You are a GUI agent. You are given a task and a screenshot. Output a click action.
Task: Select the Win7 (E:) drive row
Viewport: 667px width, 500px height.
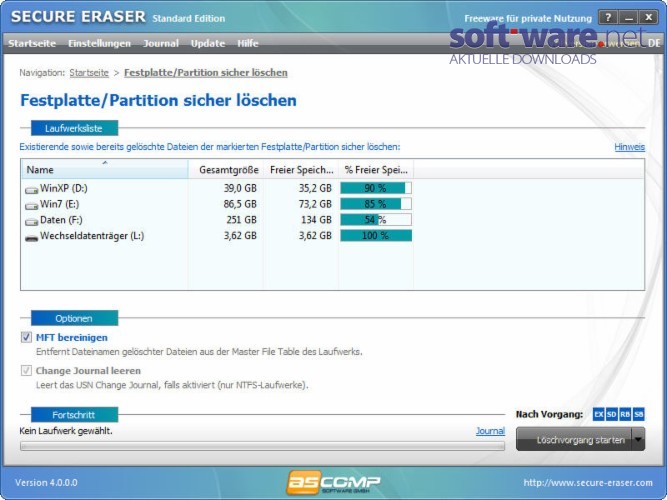tap(332, 204)
